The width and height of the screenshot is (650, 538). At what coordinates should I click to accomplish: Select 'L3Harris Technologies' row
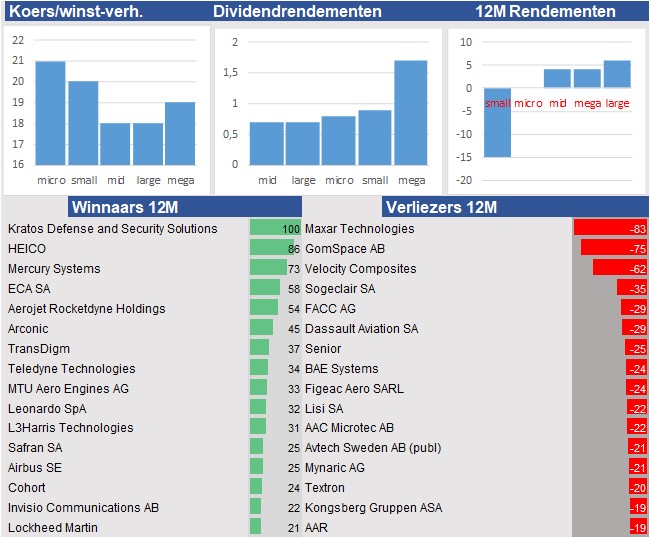point(70,428)
